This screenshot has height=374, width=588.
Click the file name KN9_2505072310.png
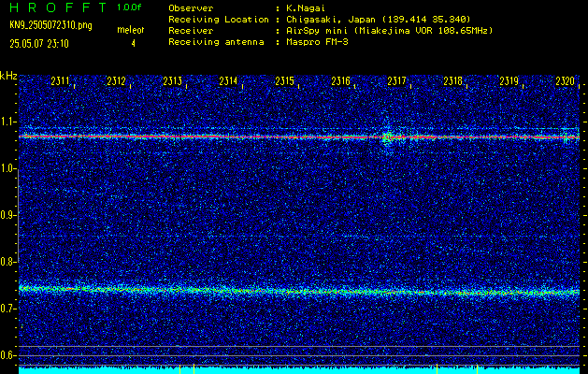point(51,25)
